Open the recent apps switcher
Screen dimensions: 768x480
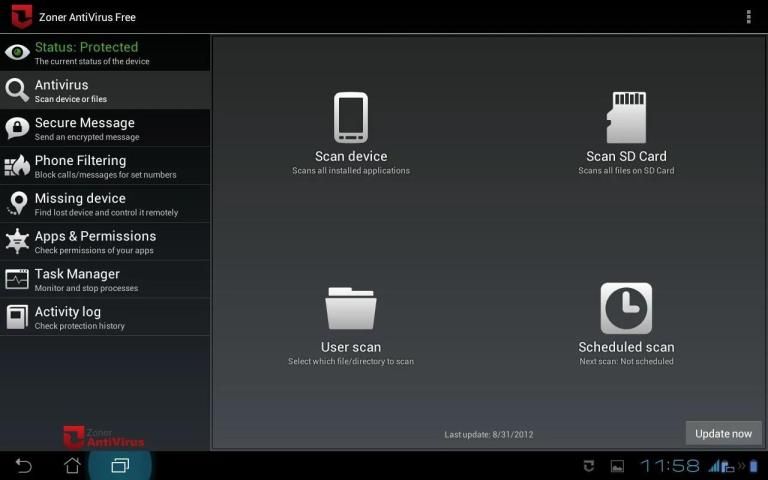pyautogui.click(x=120, y=466)
